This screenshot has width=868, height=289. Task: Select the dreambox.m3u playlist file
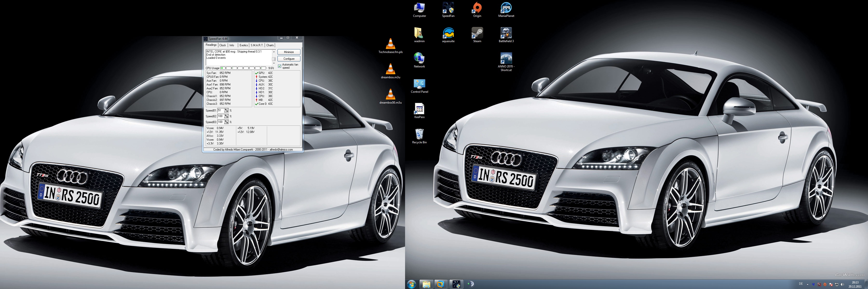[391, 71]
